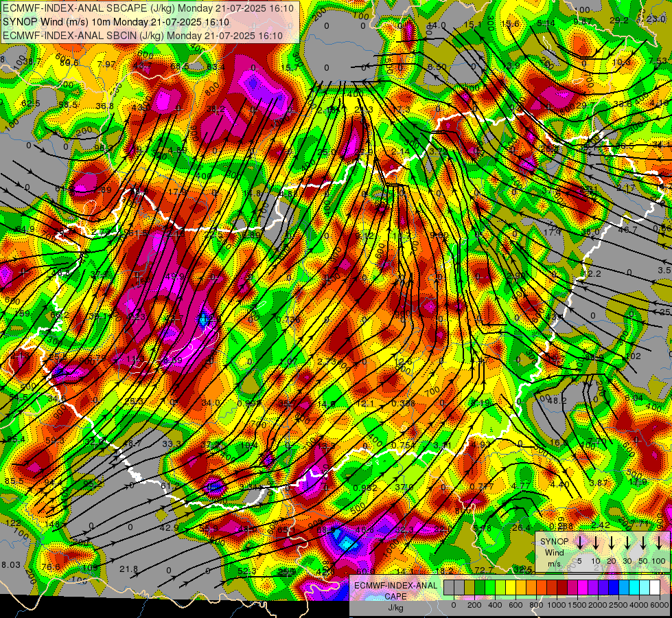672x618 pixels.
Task: Click station value 37.0 on the map
Action: [x=404, y=488]
